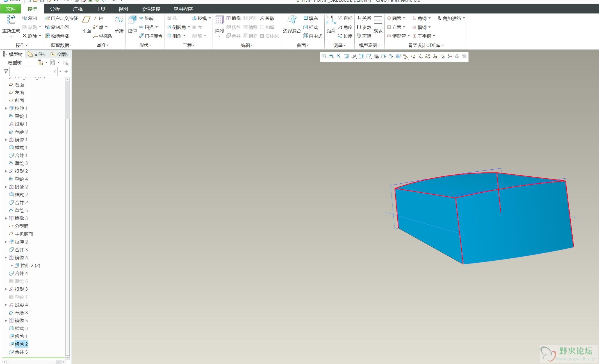Screen dimensions: 599x364
Task: Open the 基准 group dropdown
Action: tap(103, 45)
